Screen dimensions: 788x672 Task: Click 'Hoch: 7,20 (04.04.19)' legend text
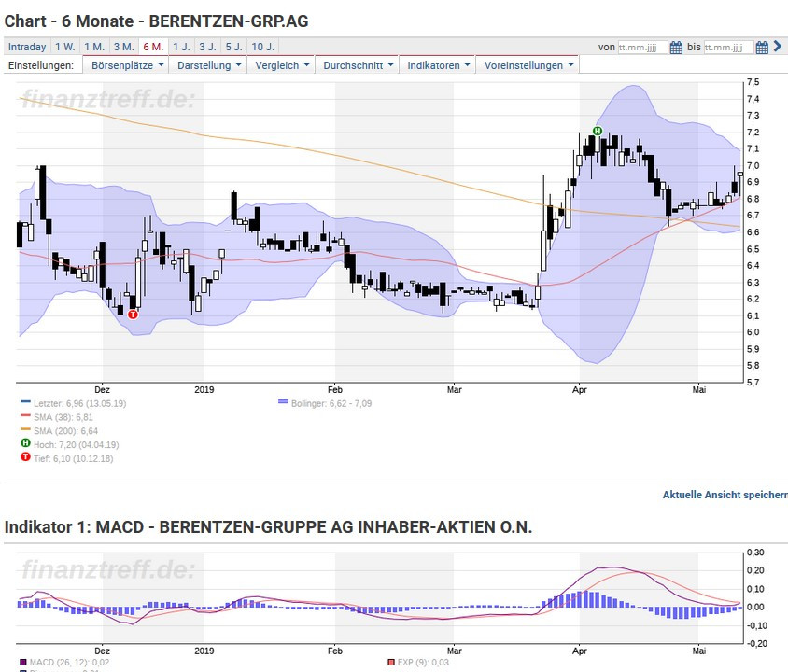pyautogui.click(x=77, y=444)
